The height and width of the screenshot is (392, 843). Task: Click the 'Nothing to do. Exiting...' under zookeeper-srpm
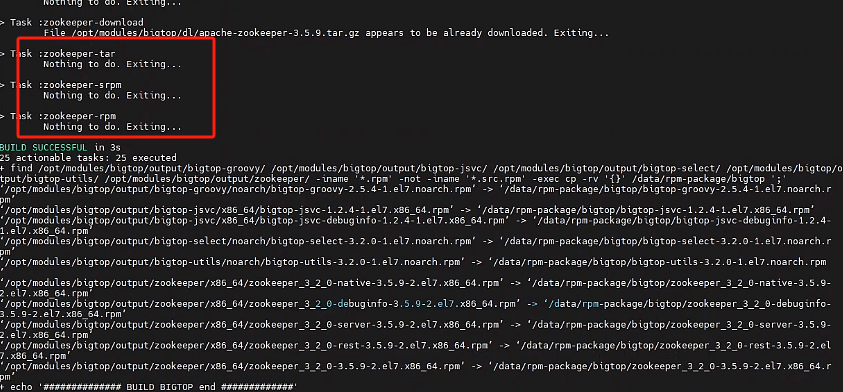pyautogui.click(x=112, y=96)
